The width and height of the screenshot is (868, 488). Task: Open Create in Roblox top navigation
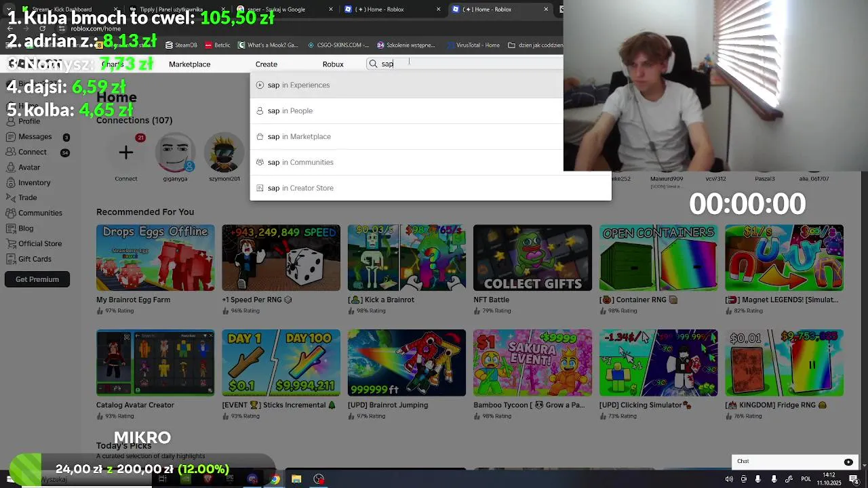[x=267, y=64]
